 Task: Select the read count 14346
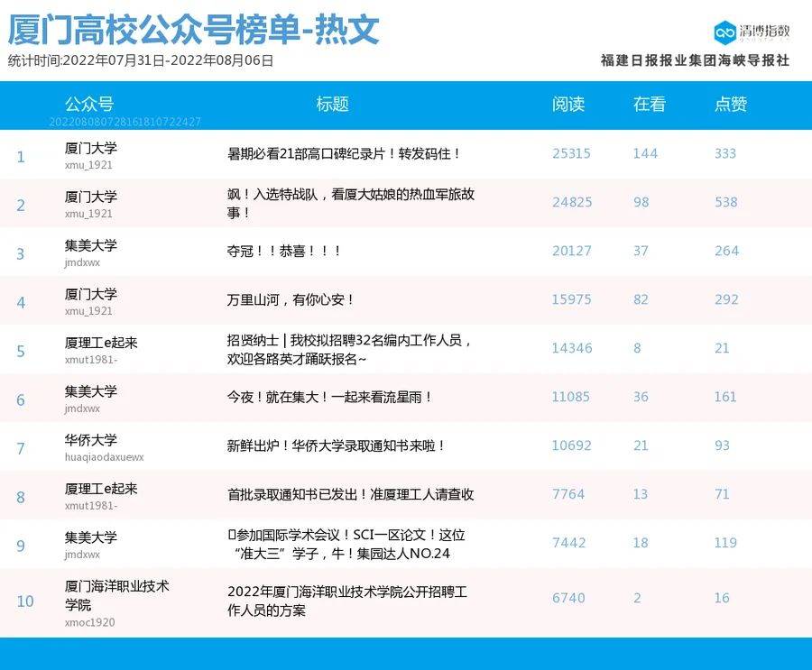(572, 348)
